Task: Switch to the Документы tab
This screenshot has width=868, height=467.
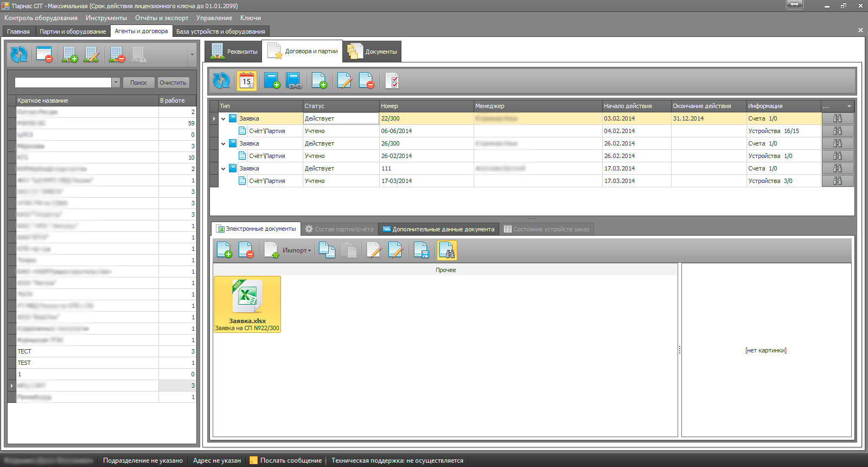Action: click(x=373, y=52)
